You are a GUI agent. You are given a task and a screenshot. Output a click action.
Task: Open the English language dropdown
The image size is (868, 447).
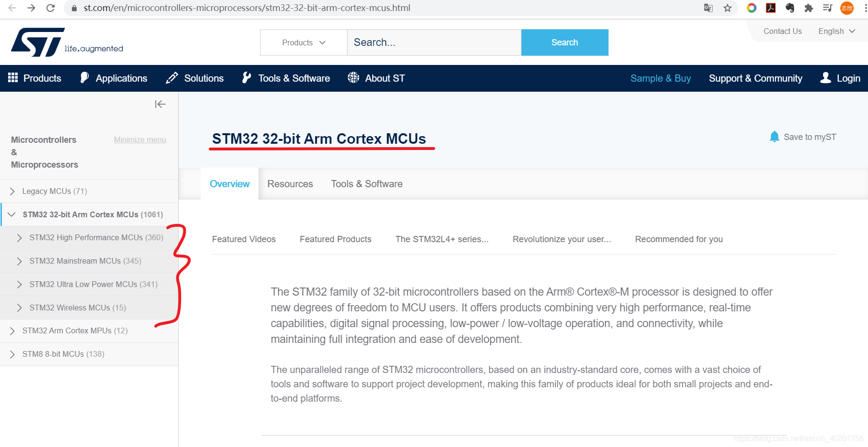[x=836, y=31]
